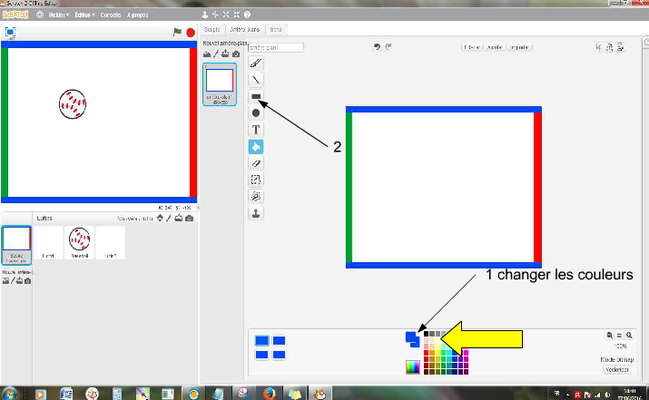The width and height of the screenshot is (649, 400).
Task: Click the Duplicate stamp icon in top bar
Action: coord(204,14)
